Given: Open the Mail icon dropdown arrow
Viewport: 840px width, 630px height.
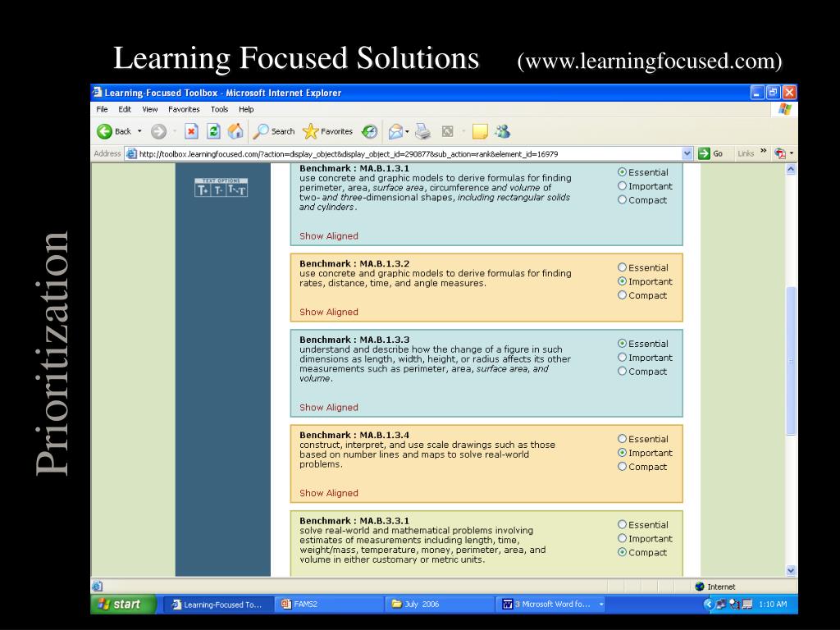Looking at the screenshot, I should click(x=407, y=131).
